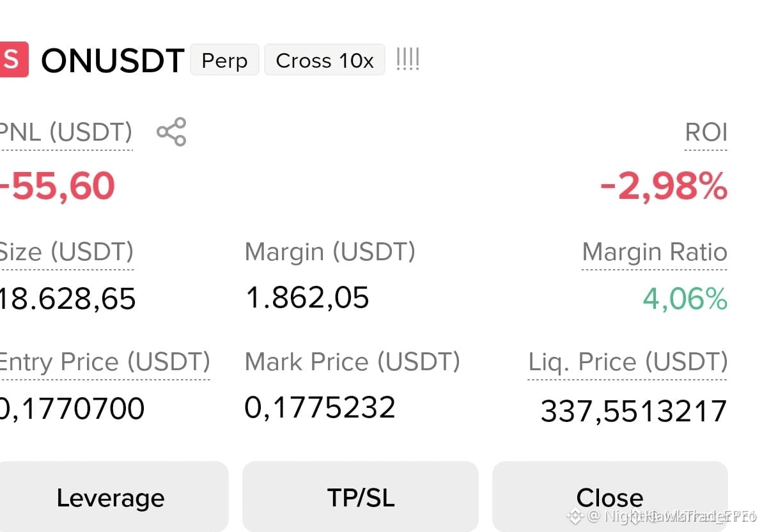The image size is (762, 532).
Task: Tap the Perp contract tag
Action: [x=224, y=60]
